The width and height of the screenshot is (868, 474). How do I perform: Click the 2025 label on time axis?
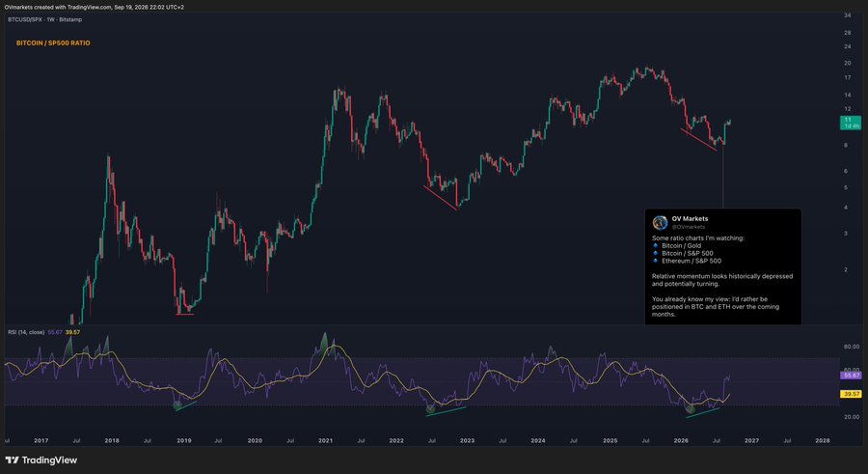pyautogui.click(x=610, y=441)
